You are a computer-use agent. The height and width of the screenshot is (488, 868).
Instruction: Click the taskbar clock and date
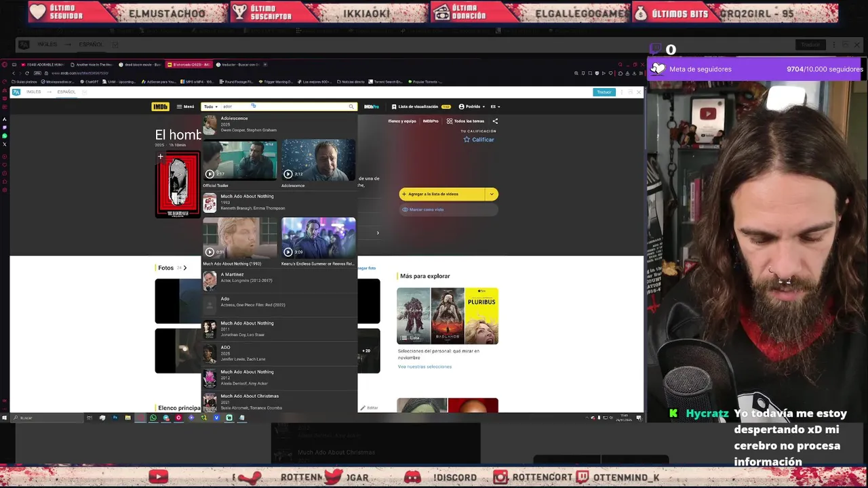(624, 416)
